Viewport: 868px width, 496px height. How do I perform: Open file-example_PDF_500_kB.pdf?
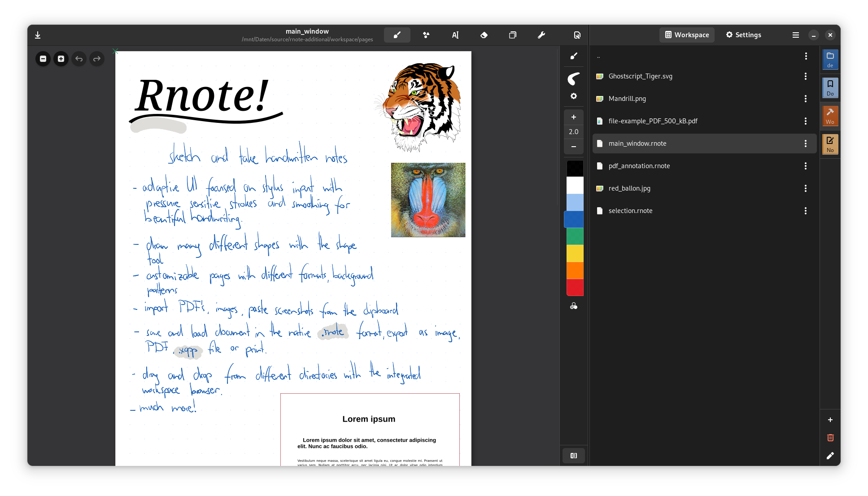pyautogui.click(x=704, y=121)
